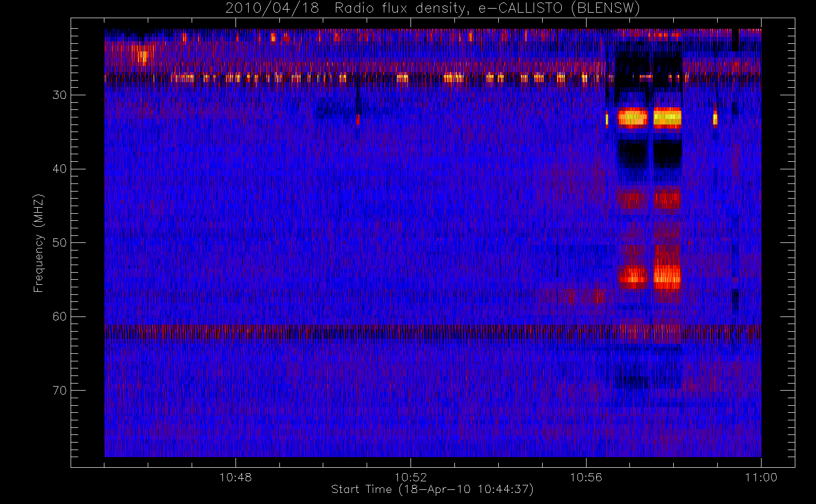Click the '10:52' time tick label
Screen dimensions: 816x504
411,477
